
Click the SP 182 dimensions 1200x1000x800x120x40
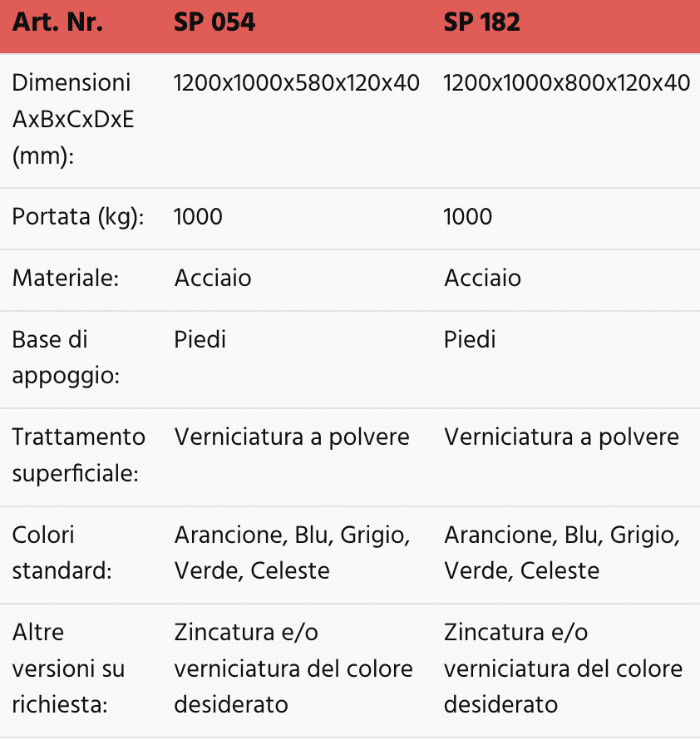(566, 83)
